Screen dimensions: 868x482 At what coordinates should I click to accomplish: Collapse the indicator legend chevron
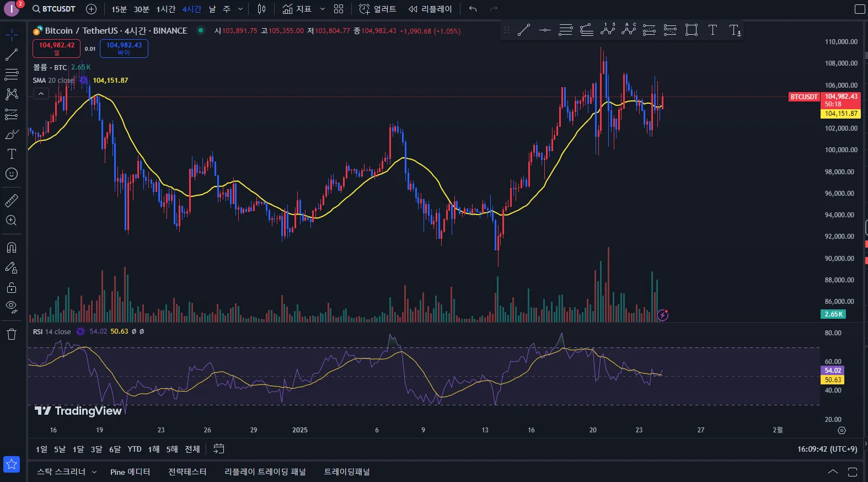[41, 94]
